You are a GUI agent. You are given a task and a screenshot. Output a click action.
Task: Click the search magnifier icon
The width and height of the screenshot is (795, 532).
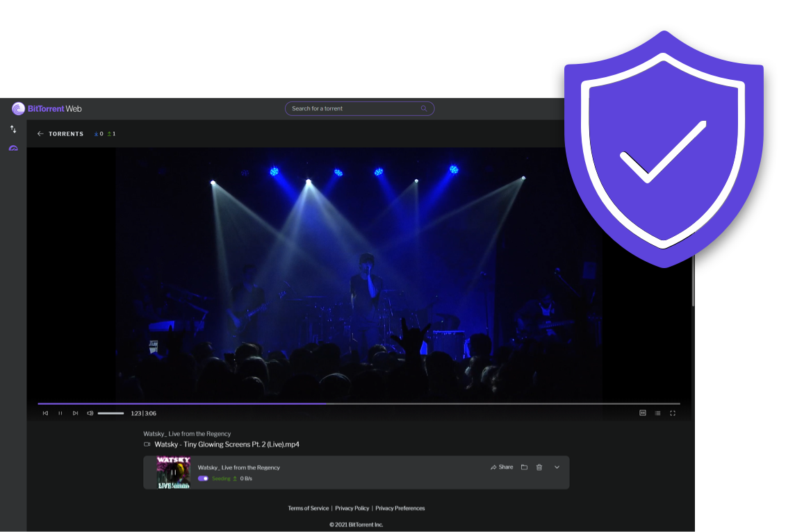point(424,108)
